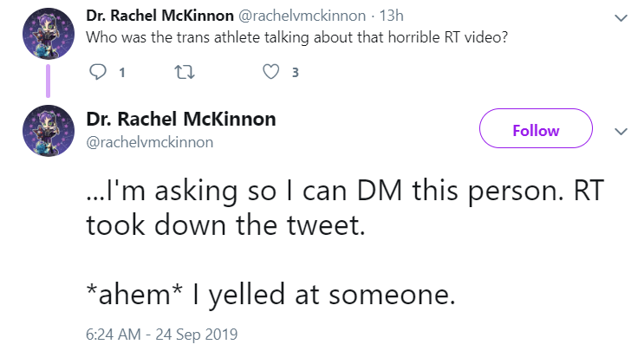This screenshot has height=351, width=644.
Task: Open the profile avatar beside Follow tweet
Action: [49, 131]
